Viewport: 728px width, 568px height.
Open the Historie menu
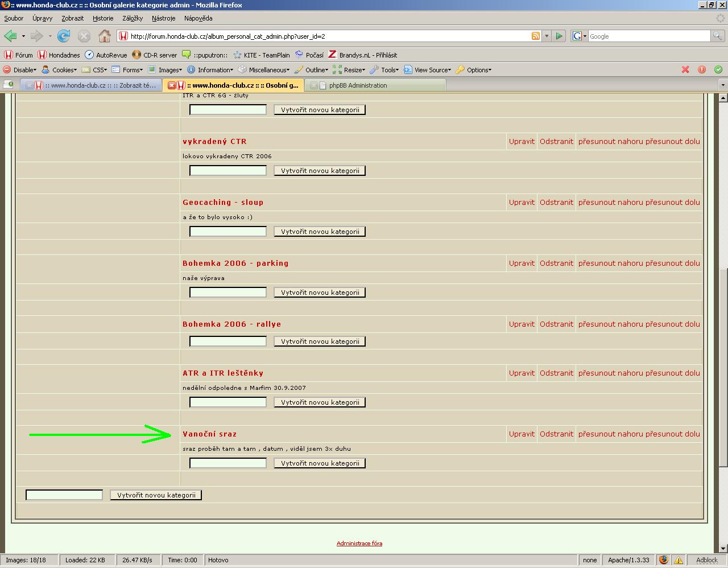(103, 18)
